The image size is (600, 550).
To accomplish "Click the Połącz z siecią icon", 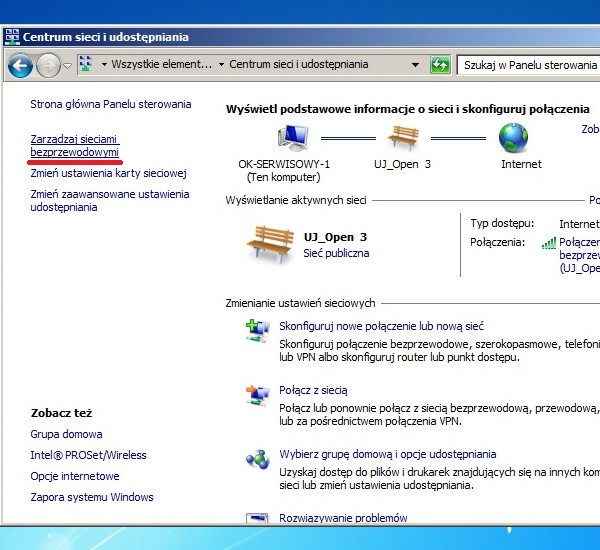I will (x=258, y=395).
